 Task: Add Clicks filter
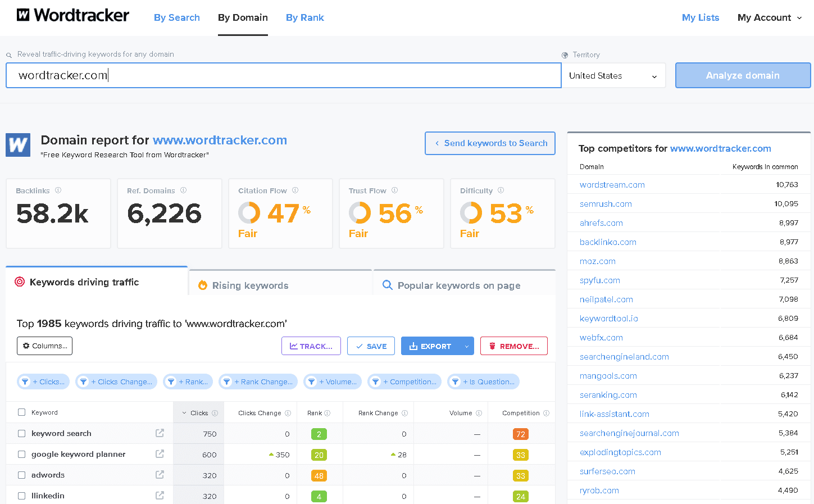pos(43,382)
